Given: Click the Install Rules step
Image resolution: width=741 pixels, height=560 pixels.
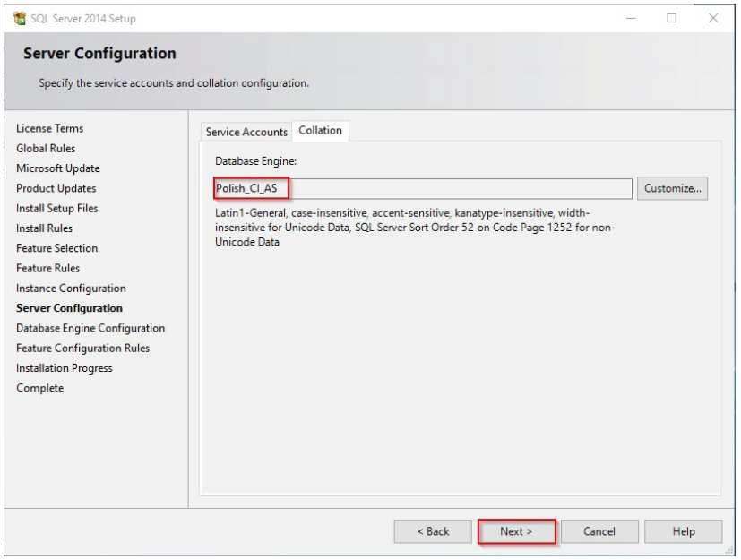Looking at the screenshot, I should [x=45, y=228].
